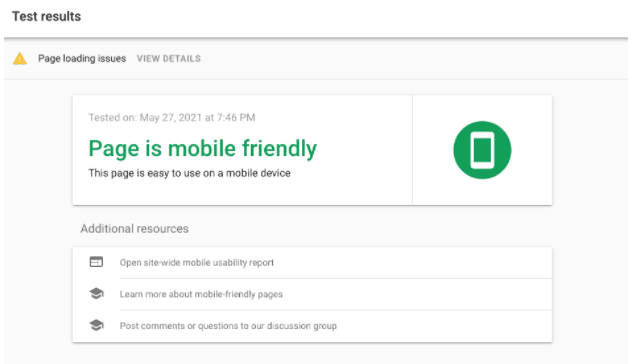Click the green circular mobile phone icon
The image size is (630, 364).
click(x=482, y=150)
